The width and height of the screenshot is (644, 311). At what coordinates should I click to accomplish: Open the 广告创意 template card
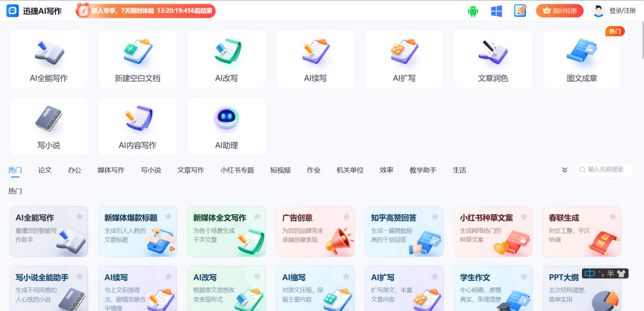[315, 232]
